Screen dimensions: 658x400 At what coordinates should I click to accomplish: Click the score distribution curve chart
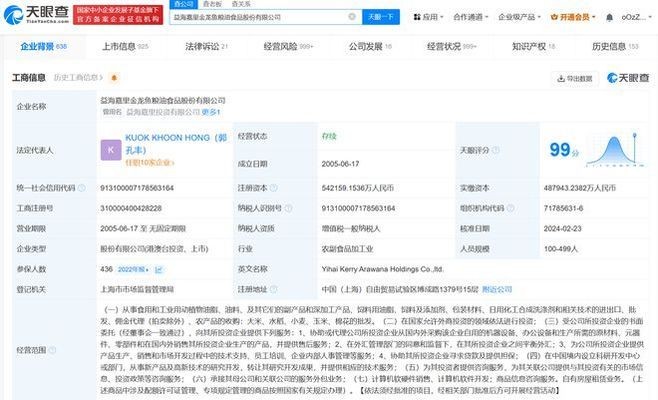pyautogui.click(x=615, y=150)
